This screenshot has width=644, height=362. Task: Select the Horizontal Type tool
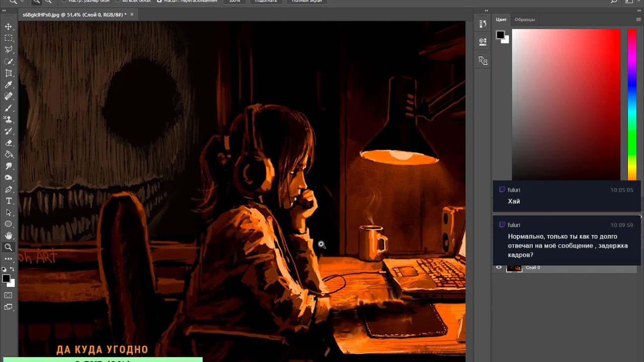click(x=9, y=201)
